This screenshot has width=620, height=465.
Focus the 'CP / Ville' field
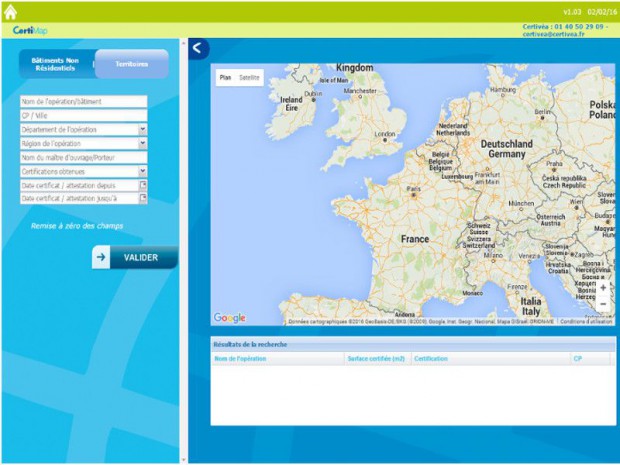click(83, 115)
